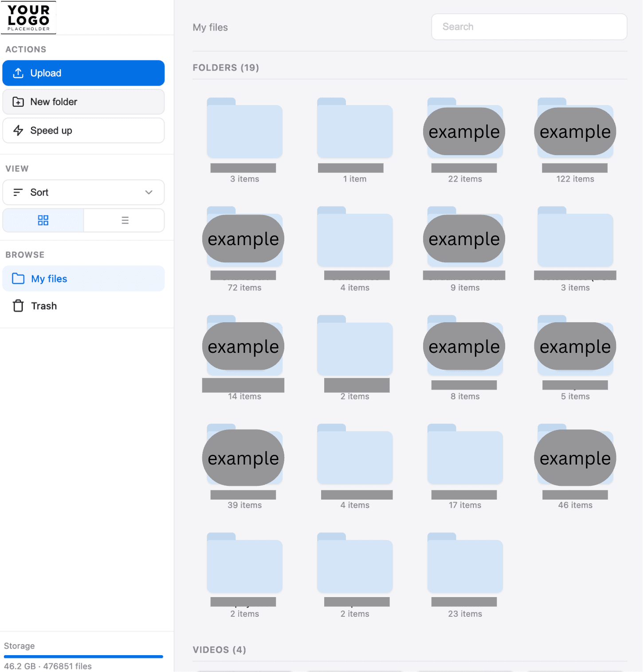Switch to grid view

coord(43,220)
